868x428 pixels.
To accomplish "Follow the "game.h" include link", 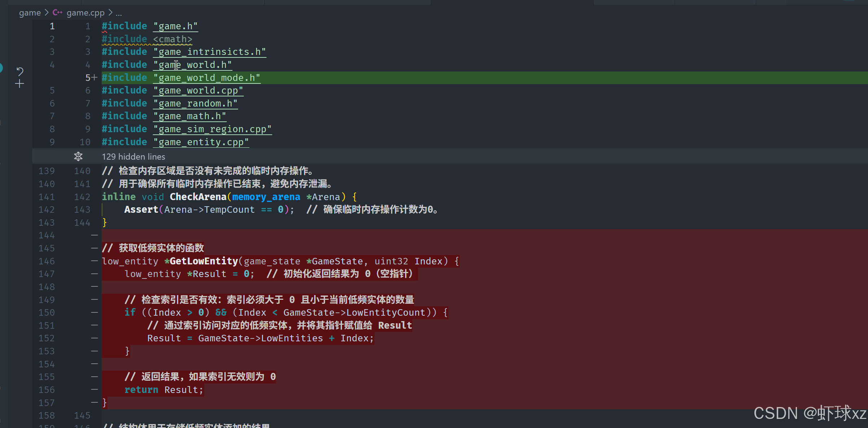I will click(x=175, y=26).
